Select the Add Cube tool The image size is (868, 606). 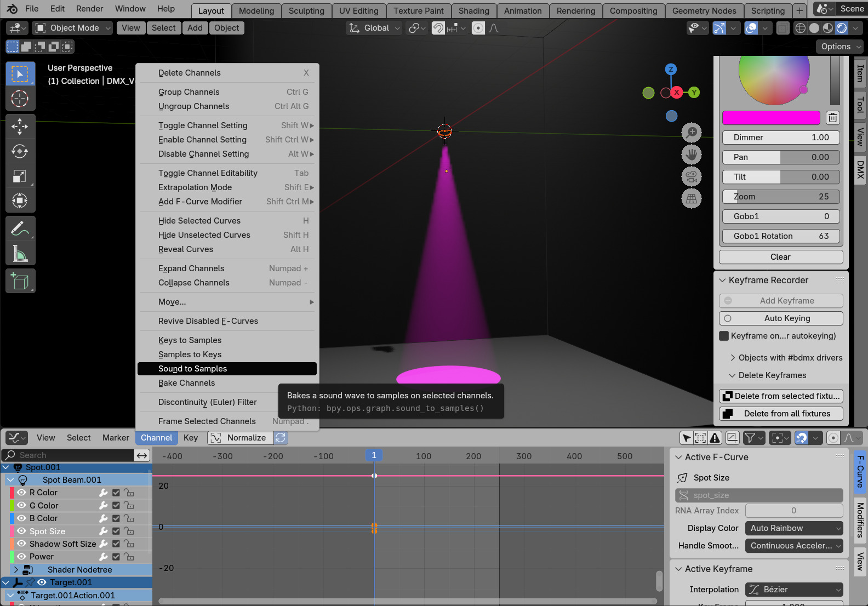20,281
